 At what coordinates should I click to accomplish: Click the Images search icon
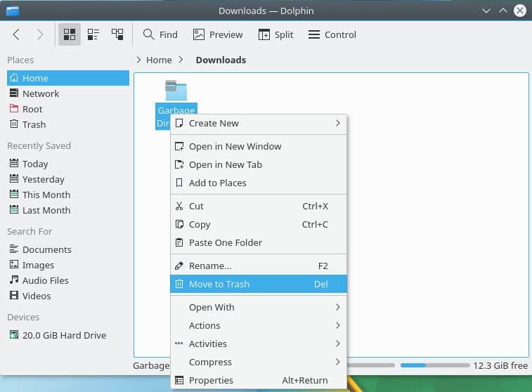pos(14,265)
